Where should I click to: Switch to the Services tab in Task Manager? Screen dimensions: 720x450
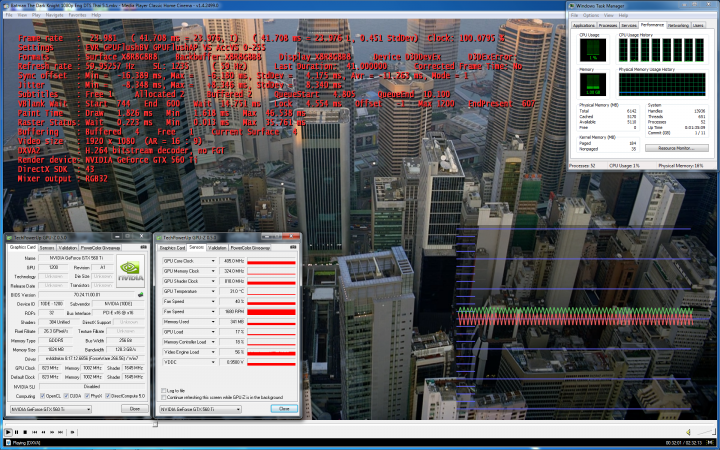(629, 26)
